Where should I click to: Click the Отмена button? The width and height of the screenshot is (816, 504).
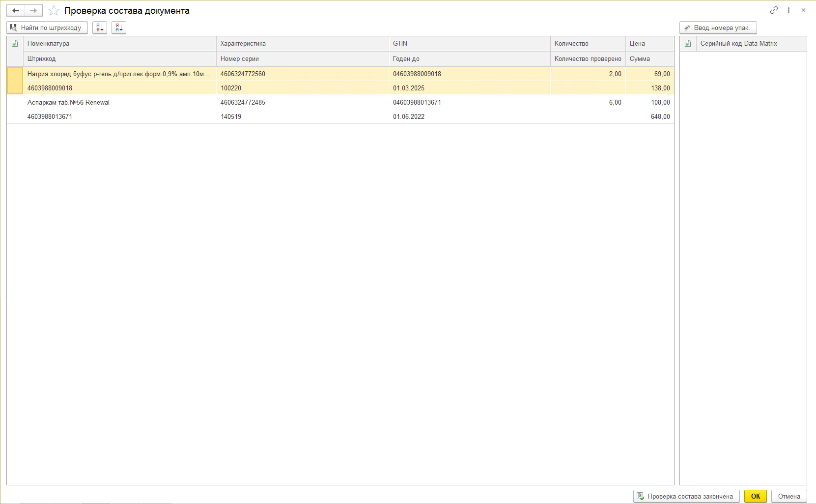tap(788, 496)
